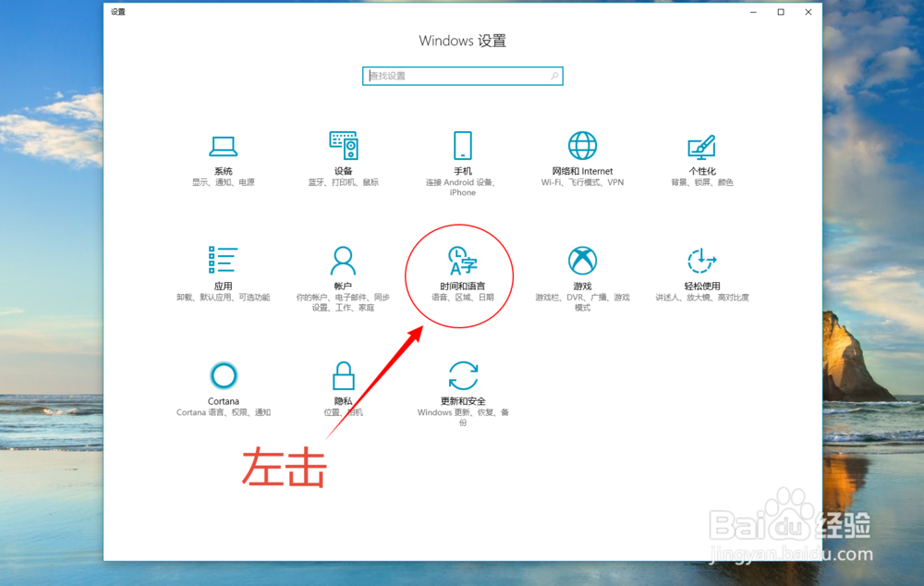Click the 蓝牙、打印机、鼠标 description
This screenshot has height=586, width=924.
point(344,182)
